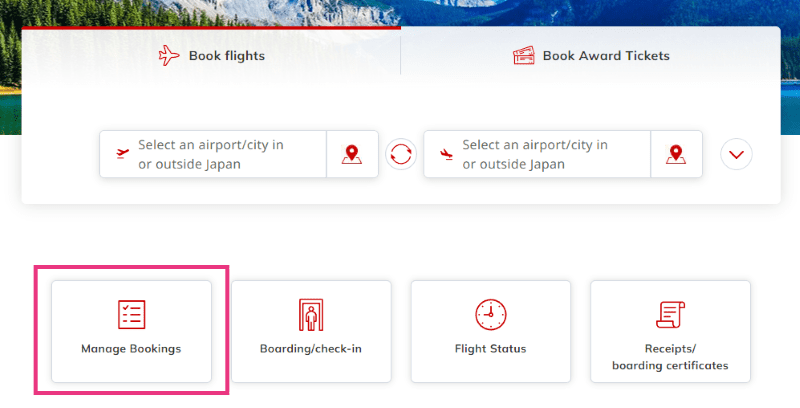800x408 pixels.
Task: Click the Flight Status clock icon
Action: coord(491,315)
